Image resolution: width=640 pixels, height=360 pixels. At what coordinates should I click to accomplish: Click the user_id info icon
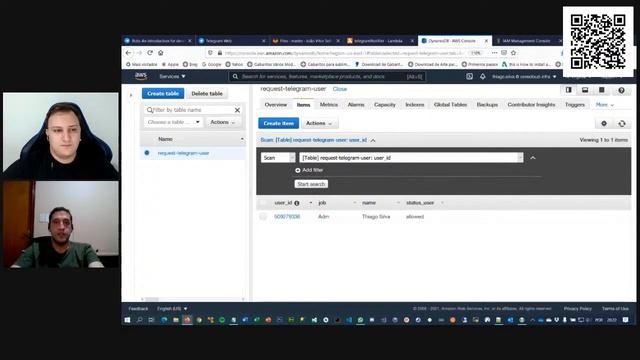(x=297, y=203)
